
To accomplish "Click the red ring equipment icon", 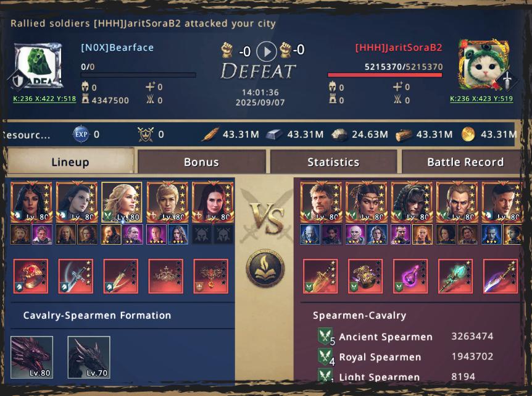I will pos(30,276).
